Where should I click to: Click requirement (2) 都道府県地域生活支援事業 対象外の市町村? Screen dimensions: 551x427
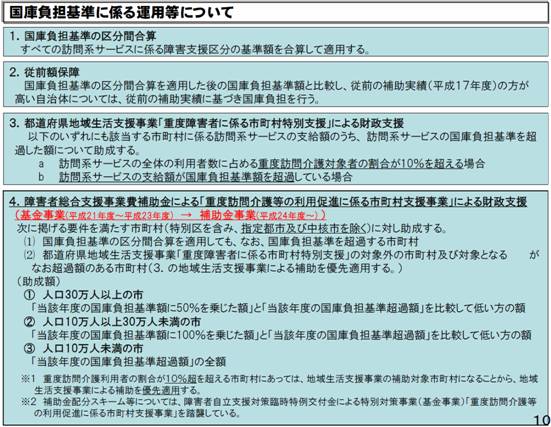[280, 261]
